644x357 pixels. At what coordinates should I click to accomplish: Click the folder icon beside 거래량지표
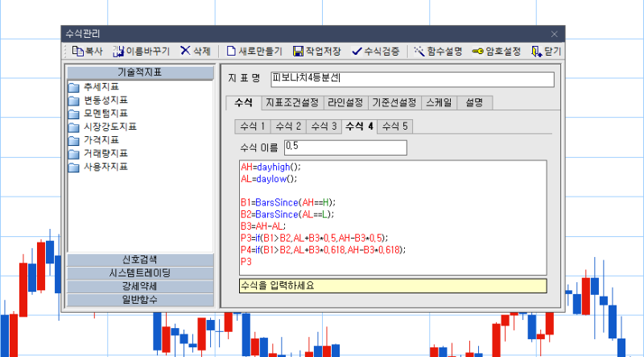(73, 154)
